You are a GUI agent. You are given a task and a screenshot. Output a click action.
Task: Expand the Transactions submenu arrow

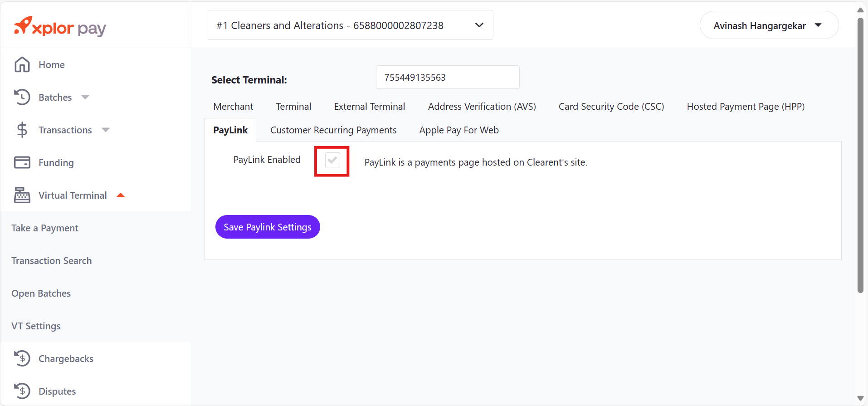click(x=106, y=130)
